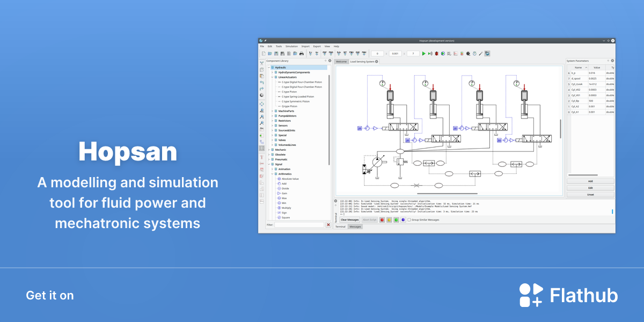Click the Abort Script button
Image resolution: width=644 pixels, height=322 pixels.
coord(370,219)
